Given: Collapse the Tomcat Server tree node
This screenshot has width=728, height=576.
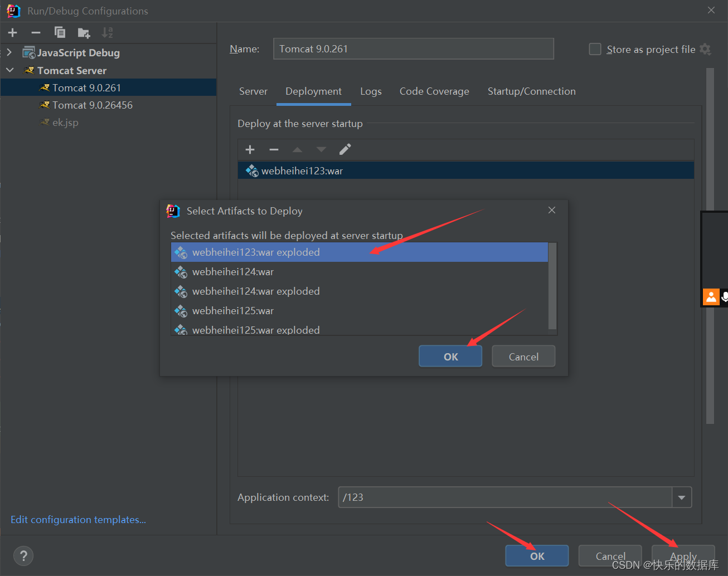Looking at the screenshot, I should [9, 70].
